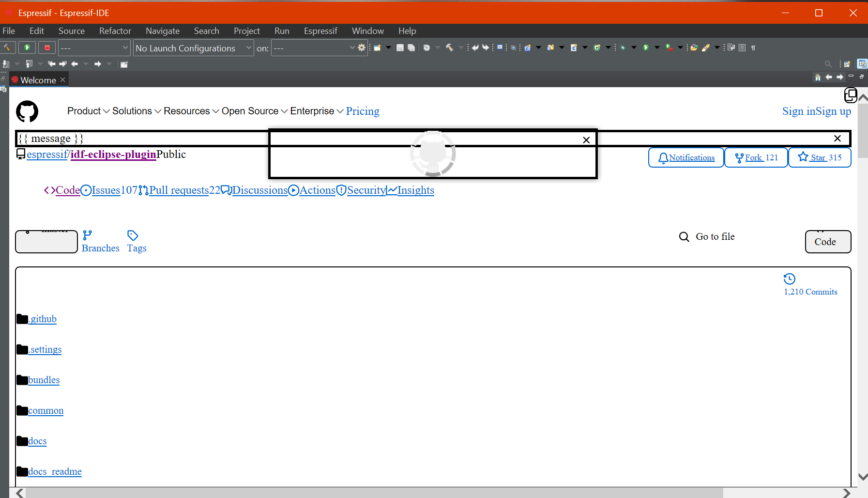868x498 pixels.
Task: Click the Open Terminal toolbar icon
Action: pyautogui.click(x=500, y=47)
